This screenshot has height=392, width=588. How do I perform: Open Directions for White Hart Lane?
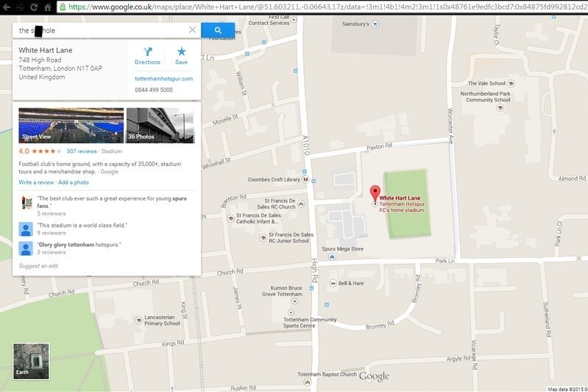pos(147,56)
